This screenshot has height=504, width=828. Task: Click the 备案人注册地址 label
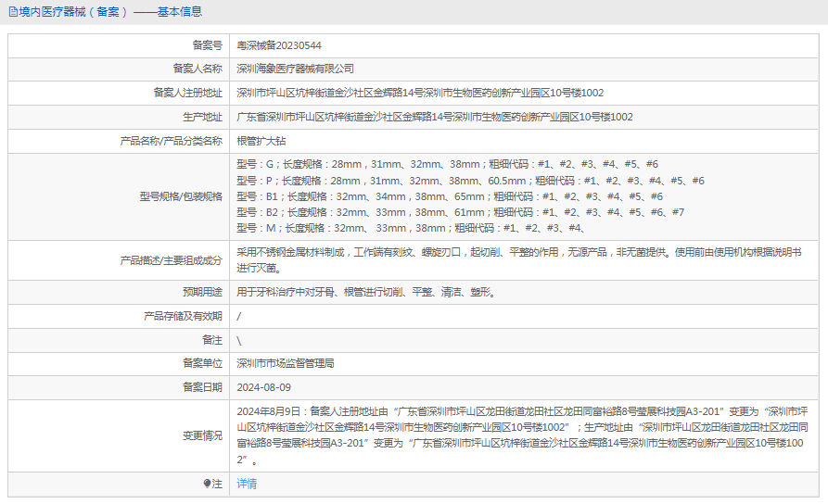pos(188,93)
